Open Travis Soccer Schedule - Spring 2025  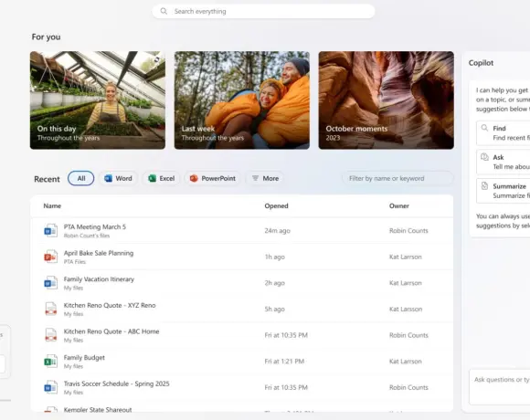click(x=116, y=383)
